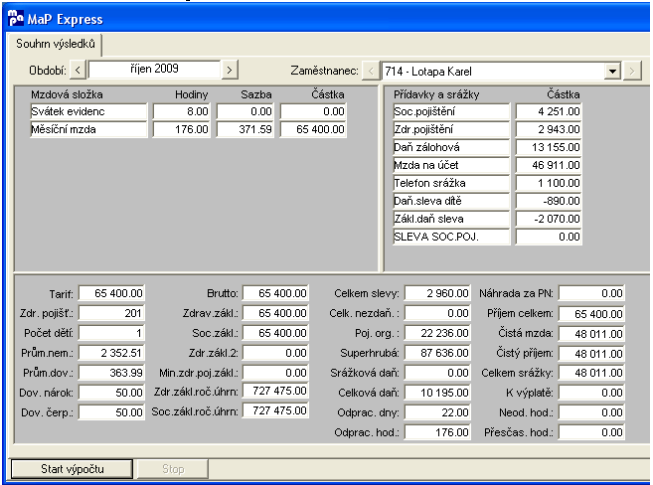Click the Prům.nem. field 2 352.51
Viewport: 653px width, 485px height.
point(111,353)
